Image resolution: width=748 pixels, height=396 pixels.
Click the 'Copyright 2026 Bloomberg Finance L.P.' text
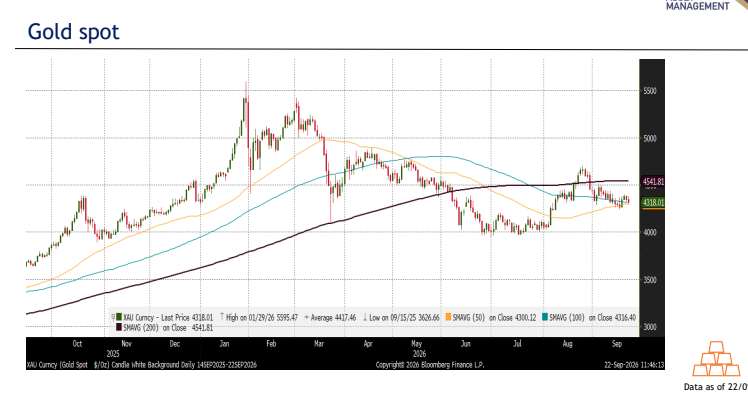click(430, 365)
